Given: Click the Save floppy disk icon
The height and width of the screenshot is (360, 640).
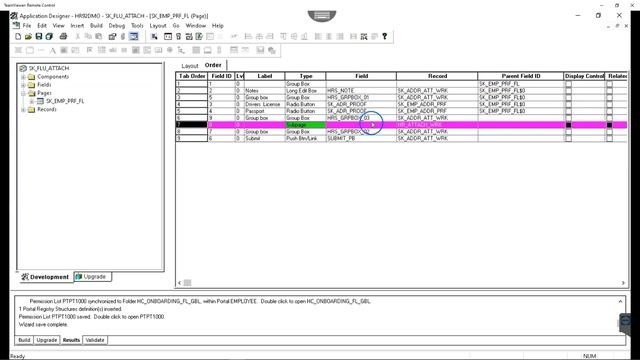Looking at the screenshot, I should click(x=39, y=37).
